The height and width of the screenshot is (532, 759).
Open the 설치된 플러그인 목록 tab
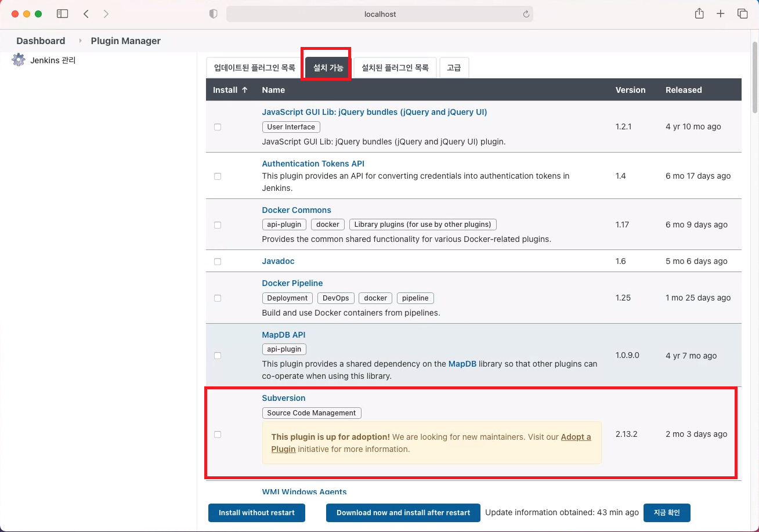[395, 68]
